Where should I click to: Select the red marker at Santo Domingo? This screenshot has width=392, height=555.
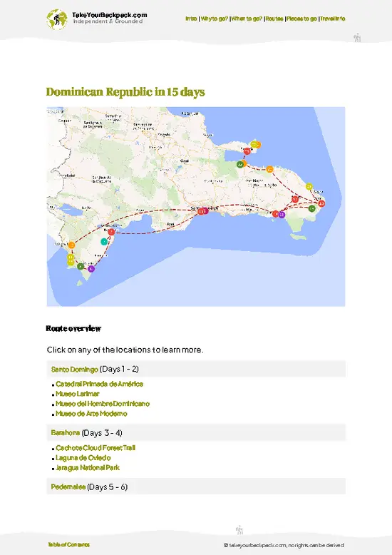(201, 211)
